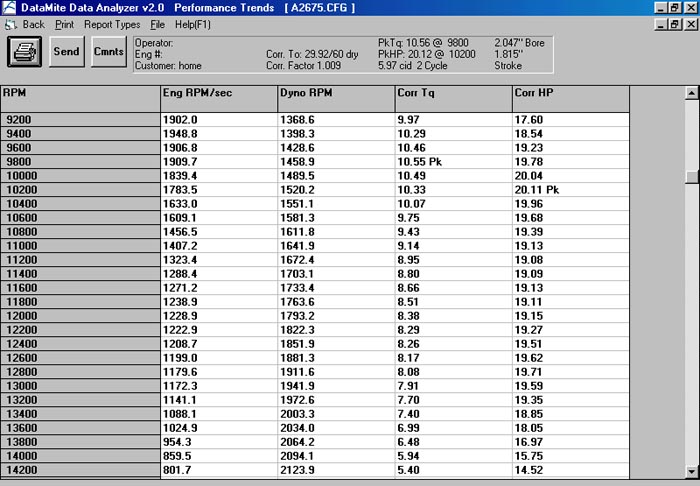Click the vertical scrollbar thumb
Screen dimensions: 700x486
692,177
